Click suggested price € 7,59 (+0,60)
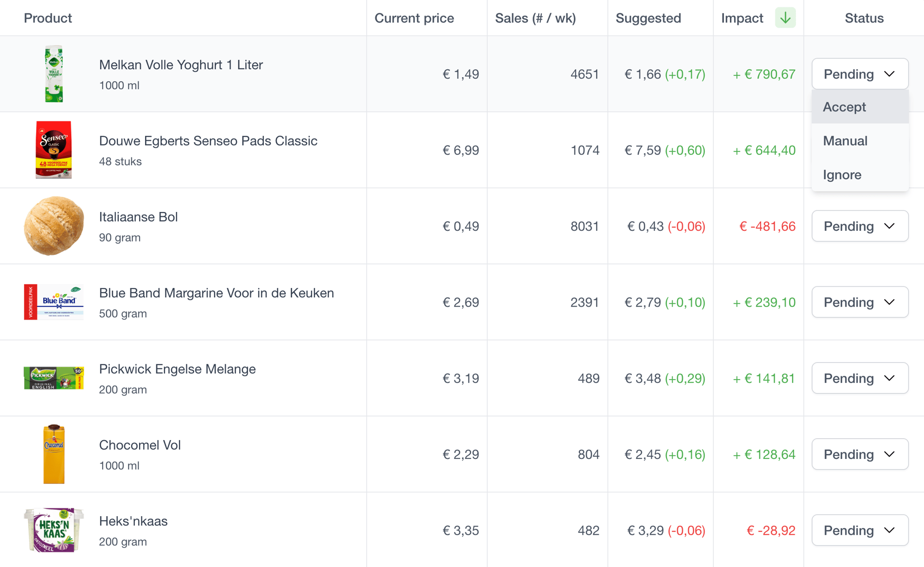 (665, 150)
